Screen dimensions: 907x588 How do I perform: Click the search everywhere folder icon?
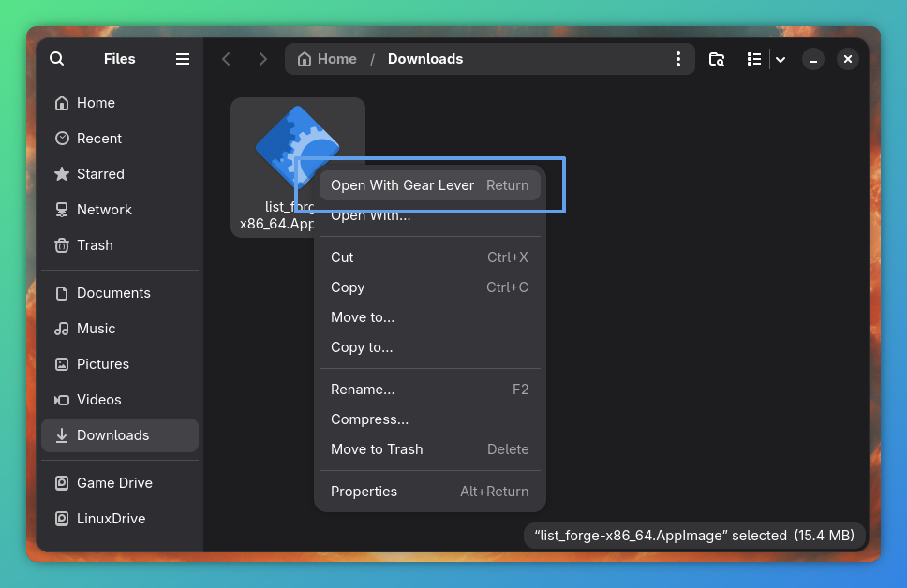click(717, 59)
